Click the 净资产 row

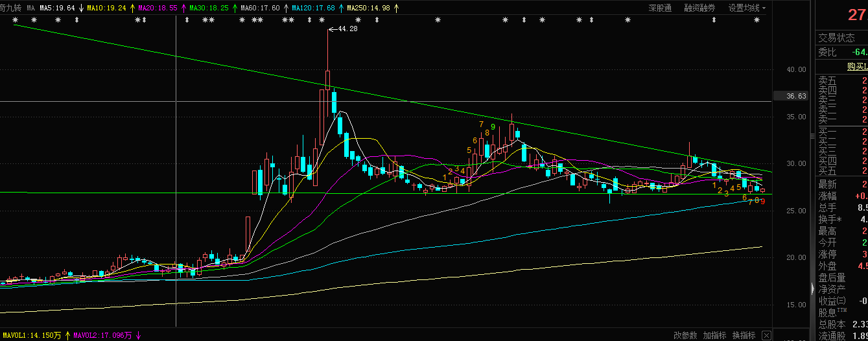point(841,289)
